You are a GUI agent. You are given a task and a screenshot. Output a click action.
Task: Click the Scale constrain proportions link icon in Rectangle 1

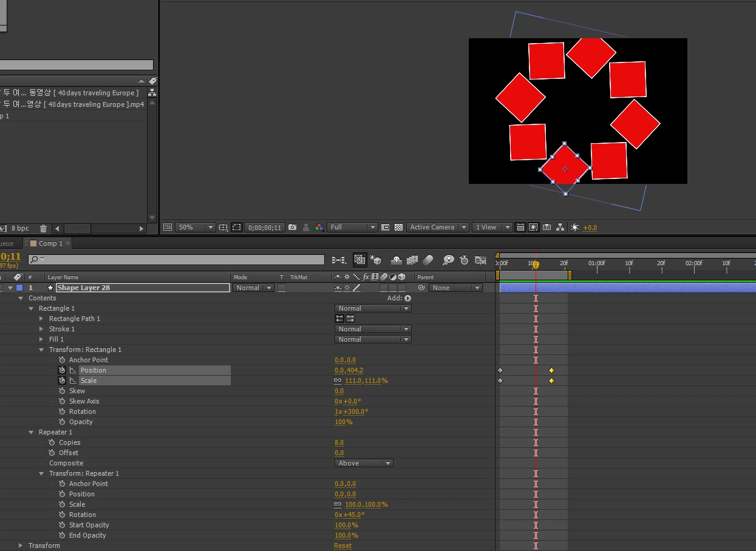click(x=338, y=380)
